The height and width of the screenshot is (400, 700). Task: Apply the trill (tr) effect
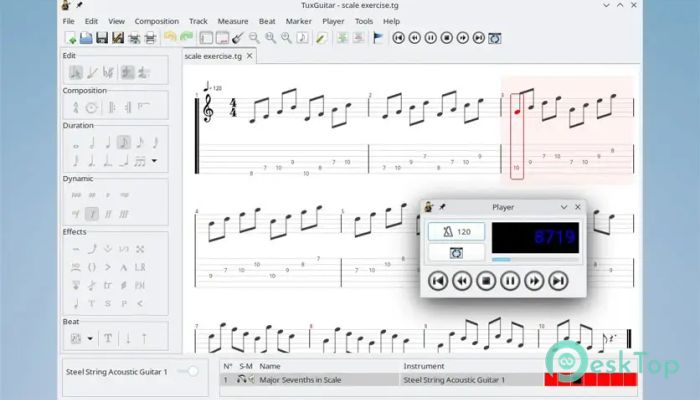click(x=108, y=285)
